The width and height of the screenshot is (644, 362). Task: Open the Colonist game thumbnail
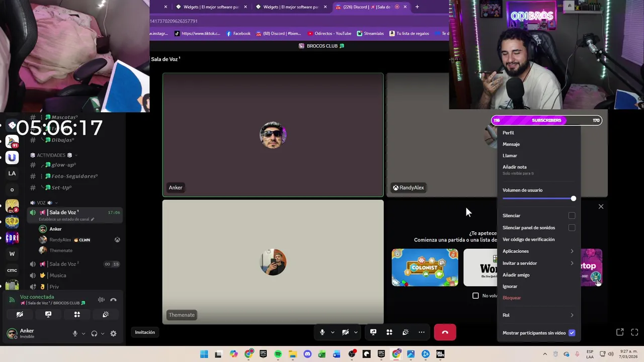[x=425, y=267]
